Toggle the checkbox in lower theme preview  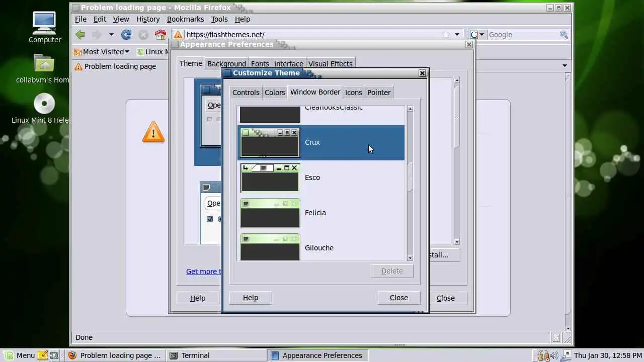(210, 219)
